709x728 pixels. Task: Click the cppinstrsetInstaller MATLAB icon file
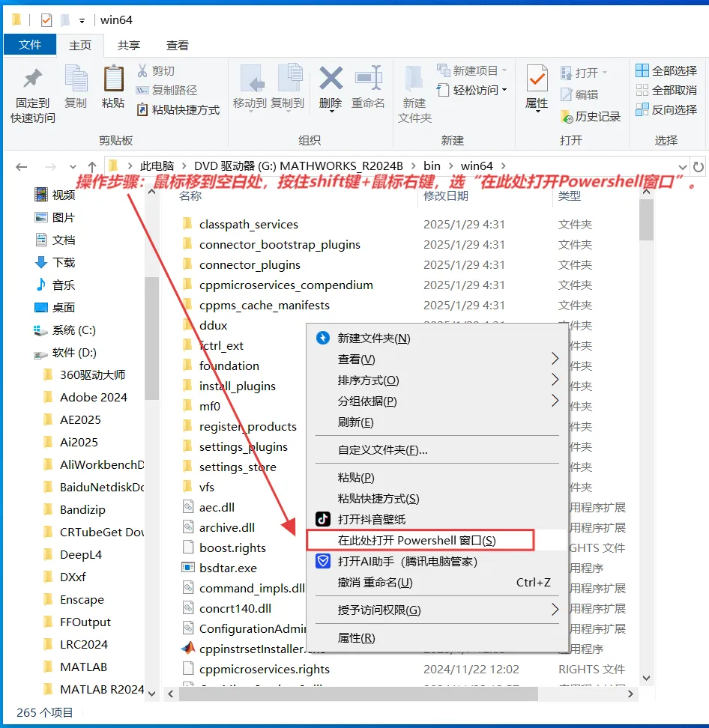tap(187, 648)
